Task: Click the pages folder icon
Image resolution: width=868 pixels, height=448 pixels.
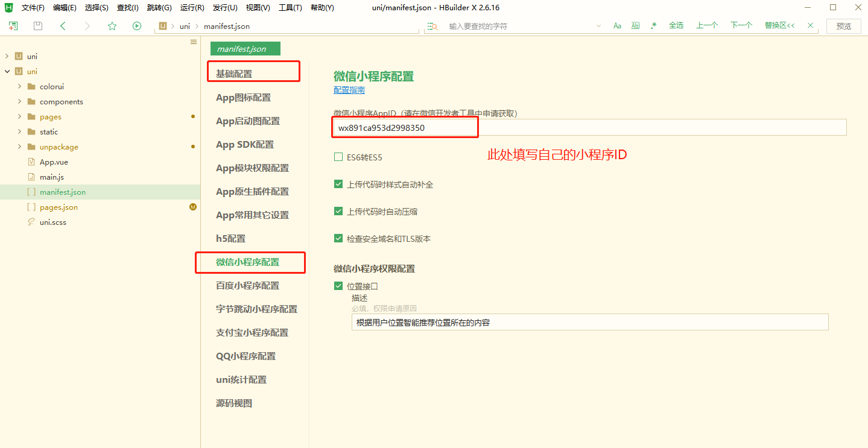Action: point(31,116)
